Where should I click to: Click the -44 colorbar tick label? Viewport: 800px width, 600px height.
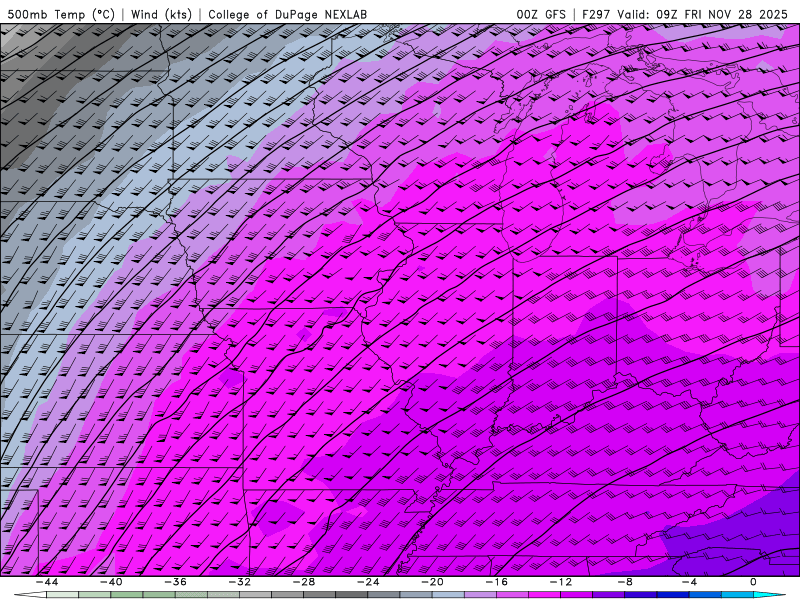(x=47, y=582)
